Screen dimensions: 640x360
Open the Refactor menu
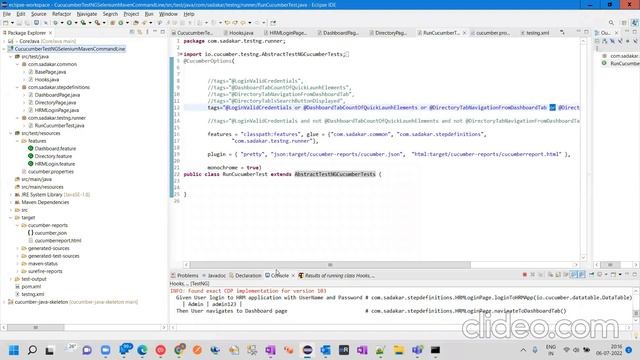click(x=62, y=14)
